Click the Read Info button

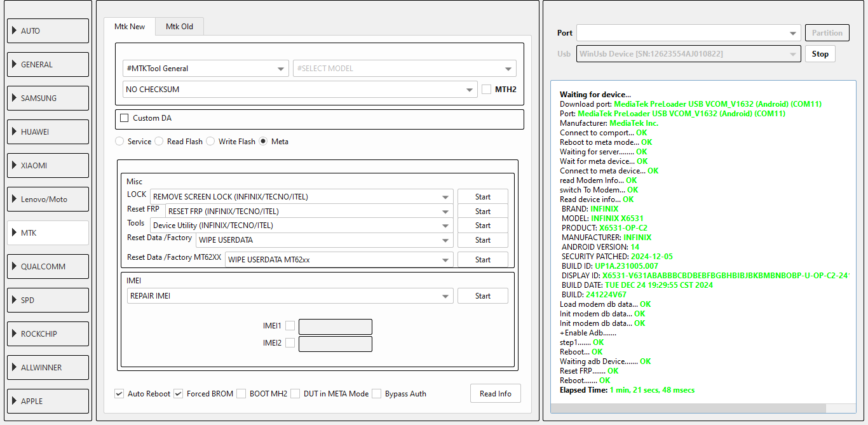[x=496, y=393]
